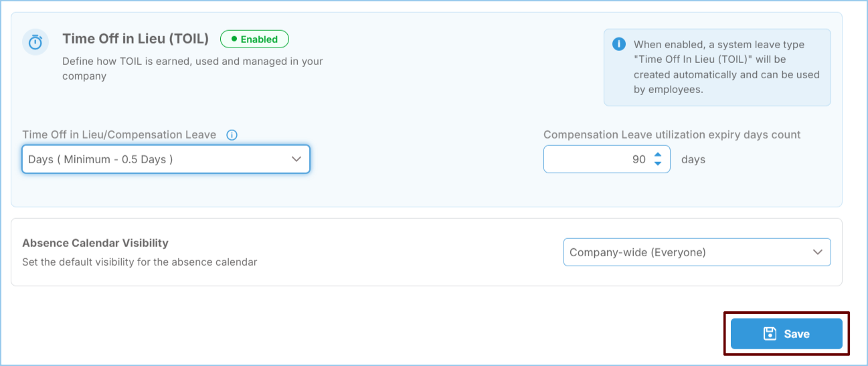The image size is (868, 366).
Task: Click the Time Off in Lieu (TOIL) heading
Action: [135, 39]
